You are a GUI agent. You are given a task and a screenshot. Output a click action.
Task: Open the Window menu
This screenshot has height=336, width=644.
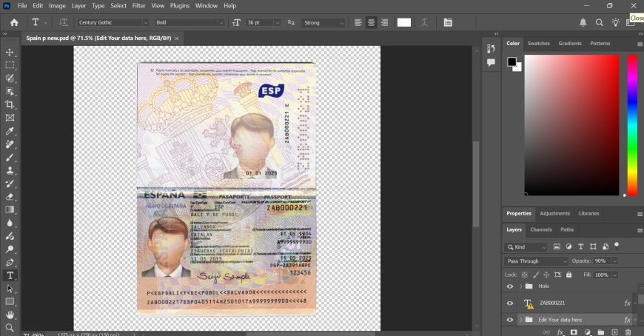click(207, 6)
